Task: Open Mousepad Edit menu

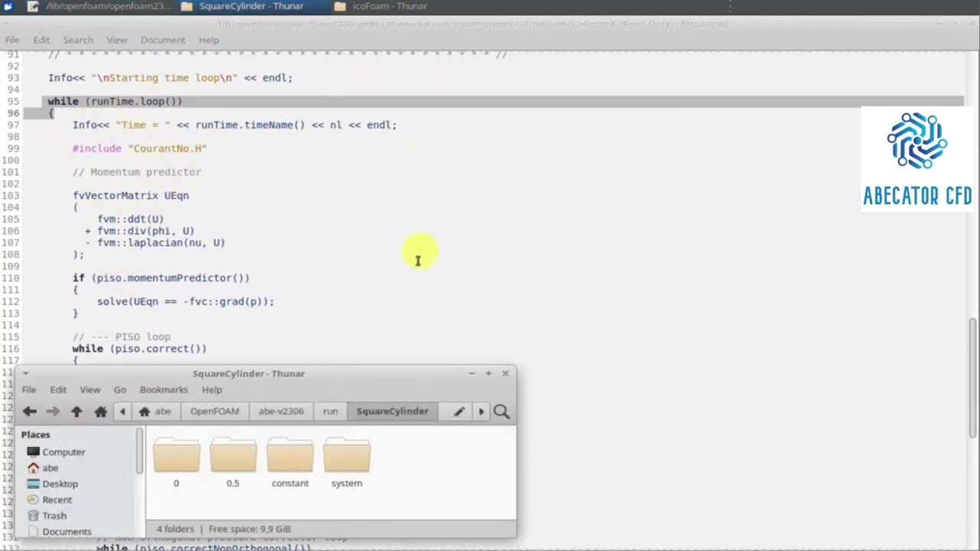Action: [x=41, y=40]
